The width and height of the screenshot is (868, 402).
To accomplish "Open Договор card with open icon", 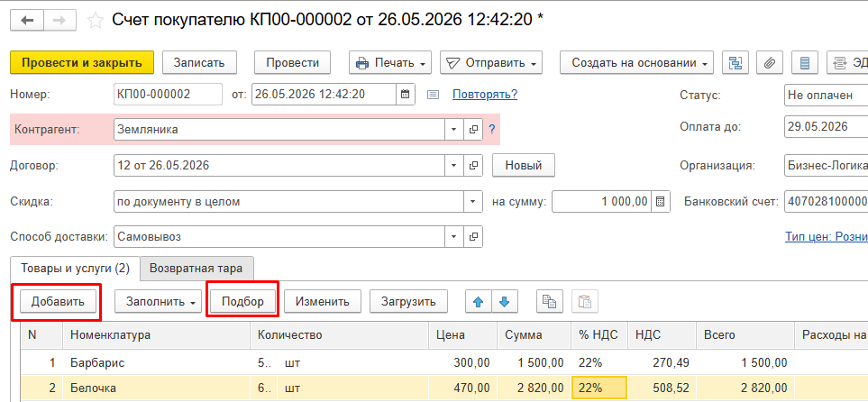I will 473,165.
